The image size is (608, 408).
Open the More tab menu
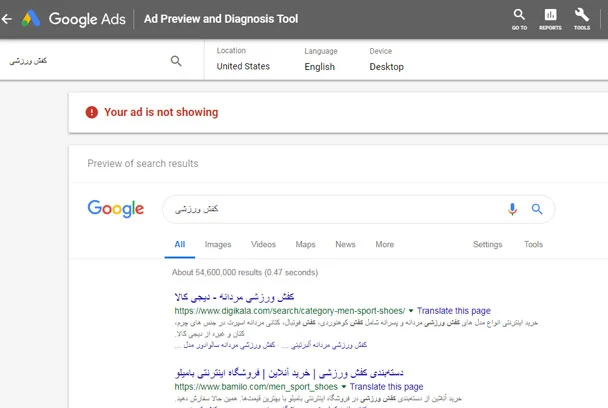385,244
